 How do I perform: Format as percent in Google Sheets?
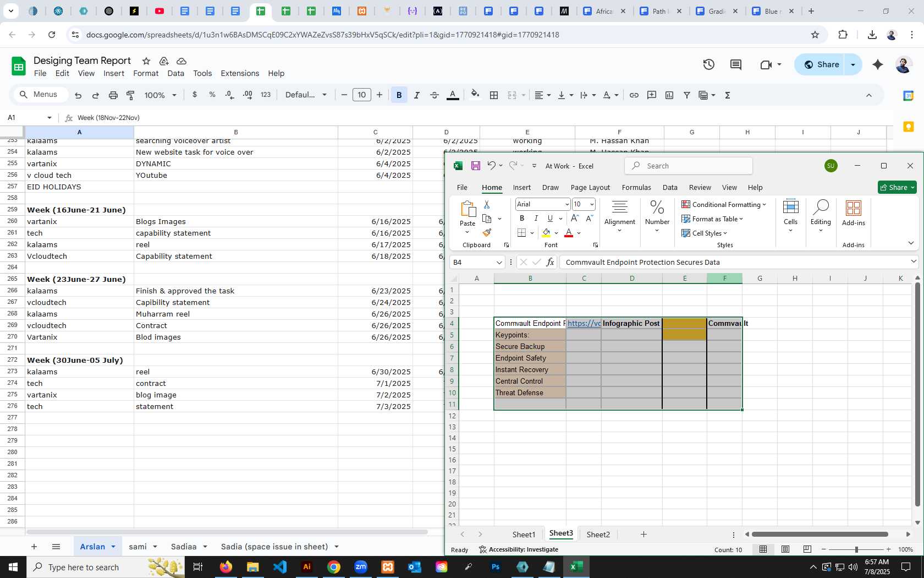(x=212, y=95)
